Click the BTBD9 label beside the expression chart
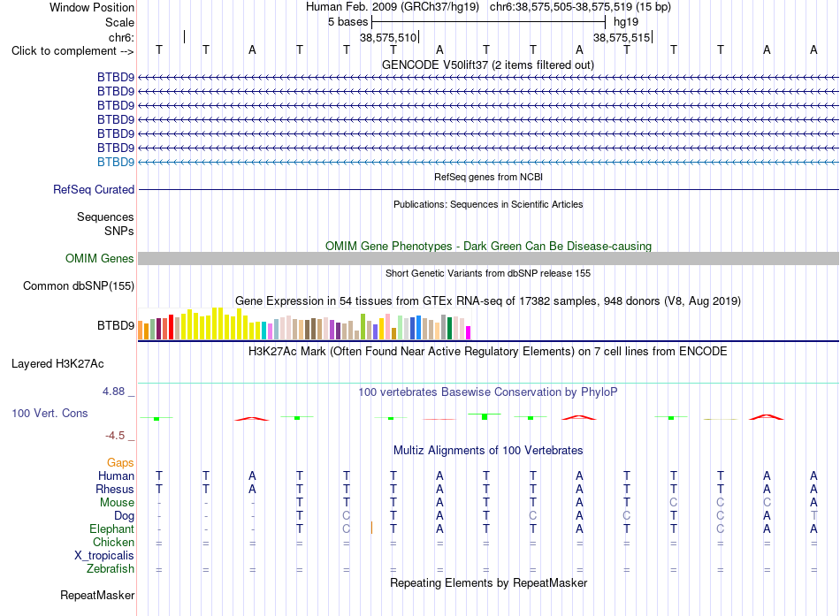 [x=116, y=326]
